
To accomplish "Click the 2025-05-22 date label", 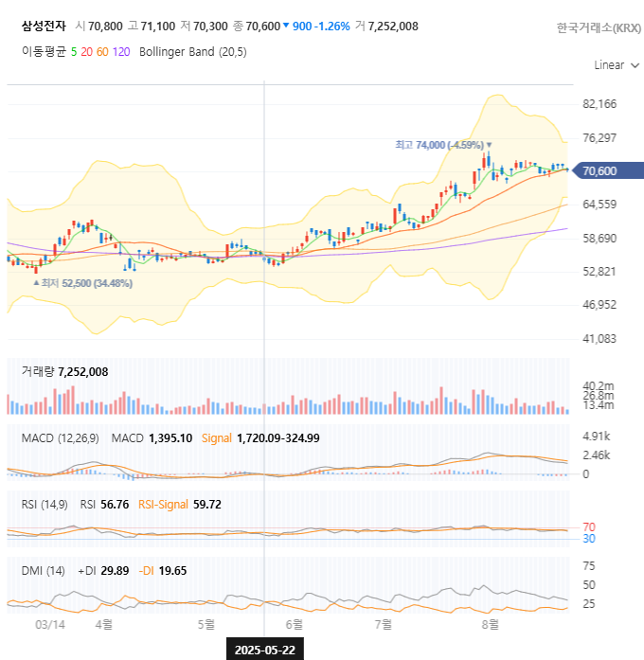I will click(x=265, y=650).
